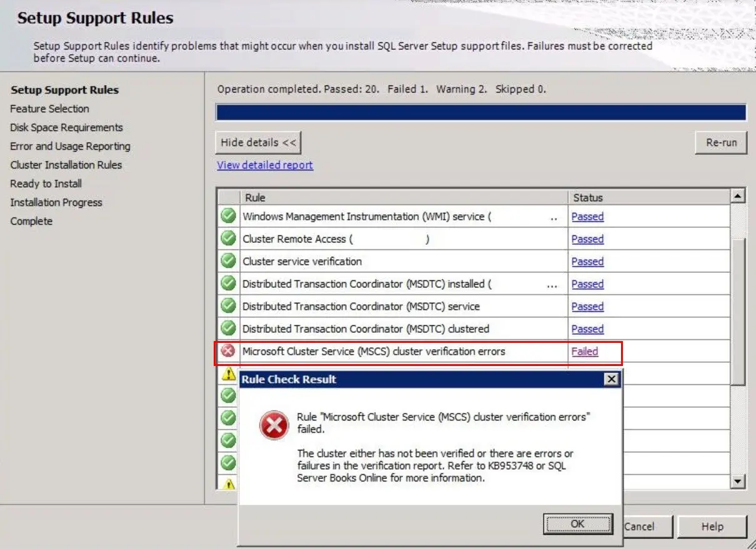
Task: Close the Rule Check Result dialog
Action: pyautogui.click(x=612, y=379)
